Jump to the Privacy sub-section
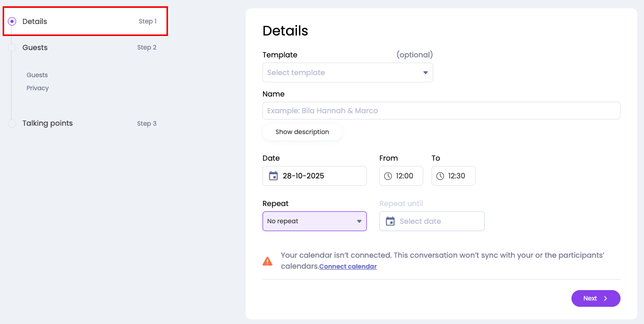 (x=38, y=88)
